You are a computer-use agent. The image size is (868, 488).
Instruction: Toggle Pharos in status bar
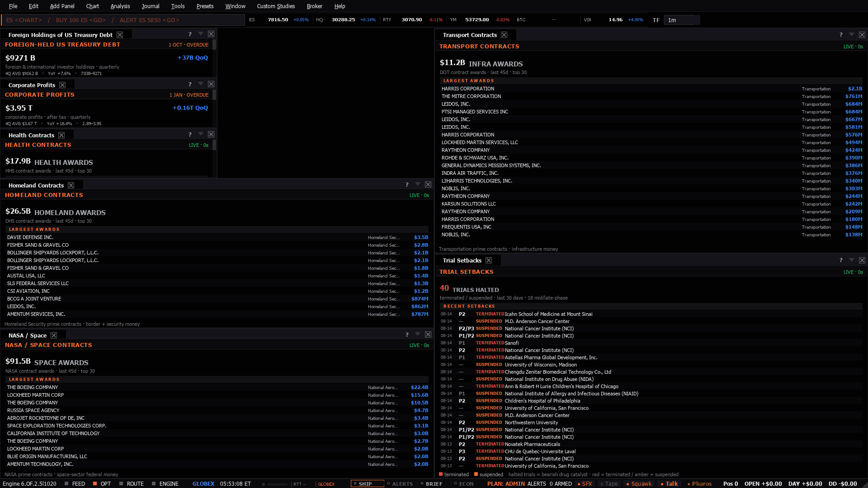699,483
